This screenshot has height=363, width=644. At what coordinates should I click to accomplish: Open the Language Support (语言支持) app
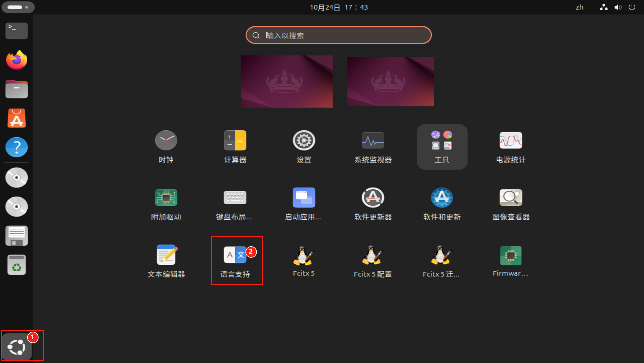click(x=235, y=255)
